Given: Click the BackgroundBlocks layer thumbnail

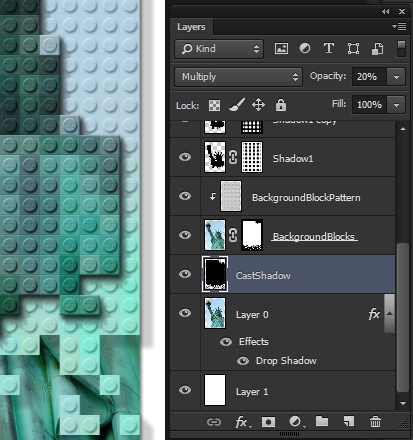Looking at the screenshot, I should point(215,235).
